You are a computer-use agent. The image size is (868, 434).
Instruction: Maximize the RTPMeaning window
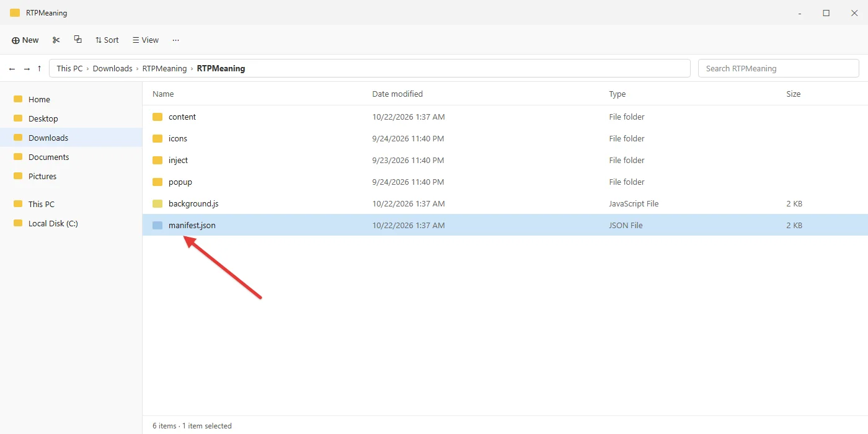826,13
